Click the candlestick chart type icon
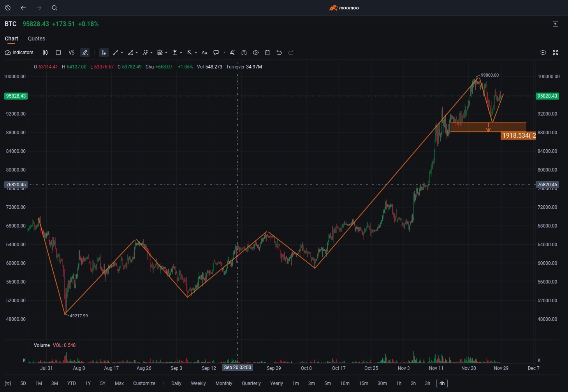Viewport: 568px width, 392px height. click(x=45, y=52)
